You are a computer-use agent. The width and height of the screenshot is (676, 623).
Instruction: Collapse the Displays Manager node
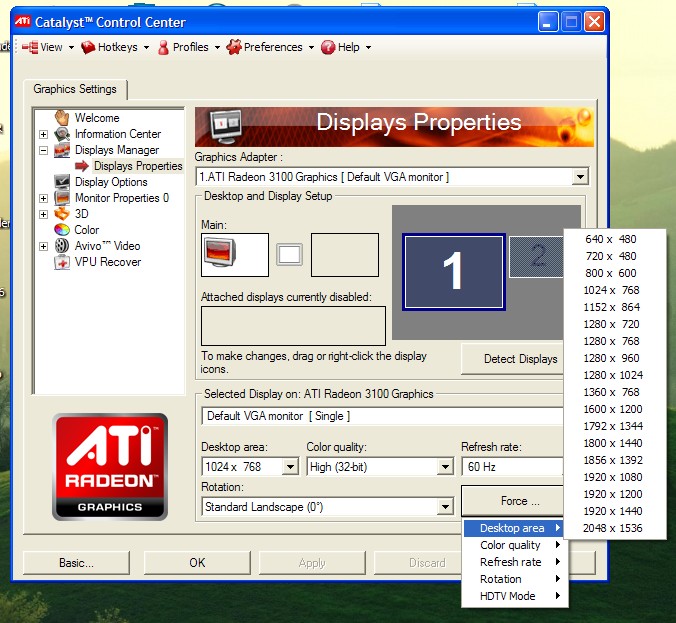pos(44,150)
